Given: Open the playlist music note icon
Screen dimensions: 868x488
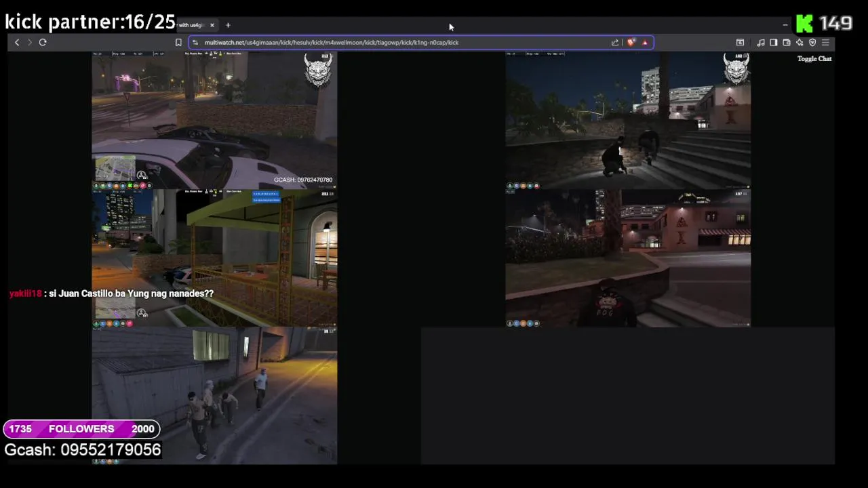Looking at the screenshot, I should 761,42.
